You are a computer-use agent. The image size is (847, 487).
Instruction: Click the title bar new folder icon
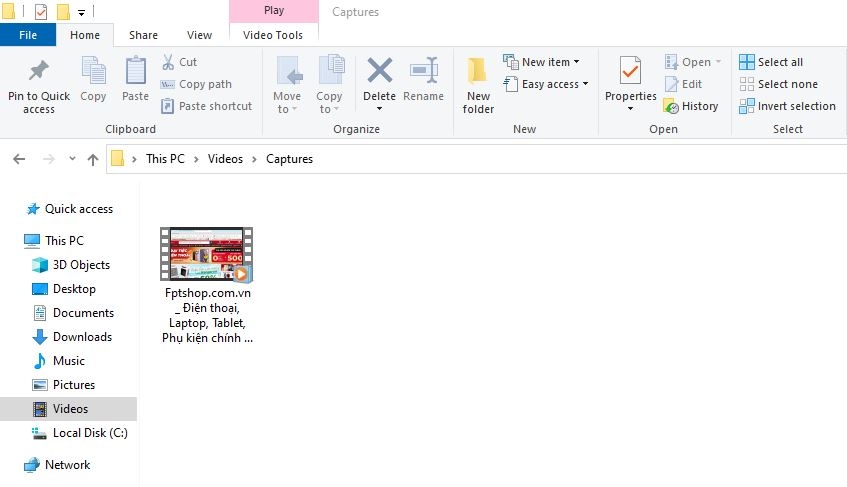63,11
